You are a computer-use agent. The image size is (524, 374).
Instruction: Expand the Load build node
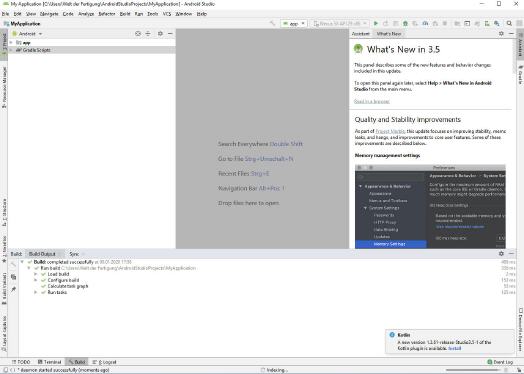point(36,274)
